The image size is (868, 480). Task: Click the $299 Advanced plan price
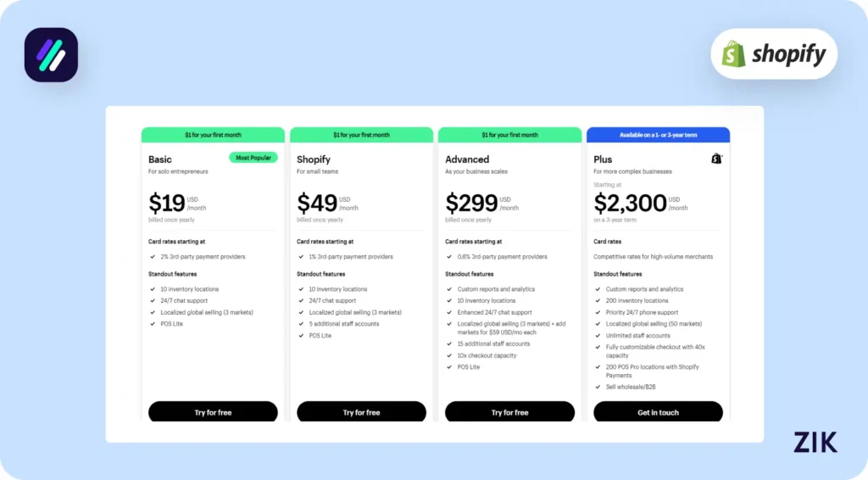pyautogui.click(x=471, y=204)
